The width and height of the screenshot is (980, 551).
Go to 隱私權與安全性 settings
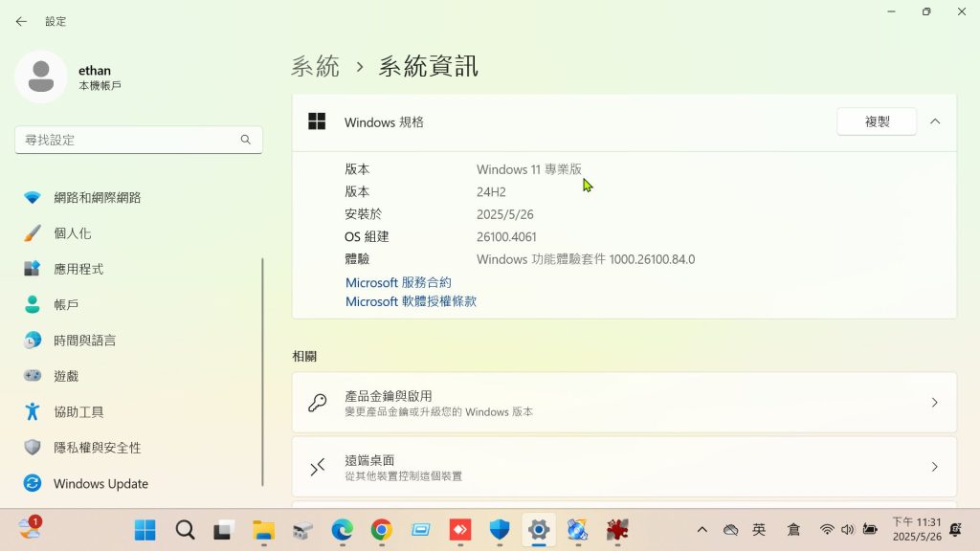97,448
